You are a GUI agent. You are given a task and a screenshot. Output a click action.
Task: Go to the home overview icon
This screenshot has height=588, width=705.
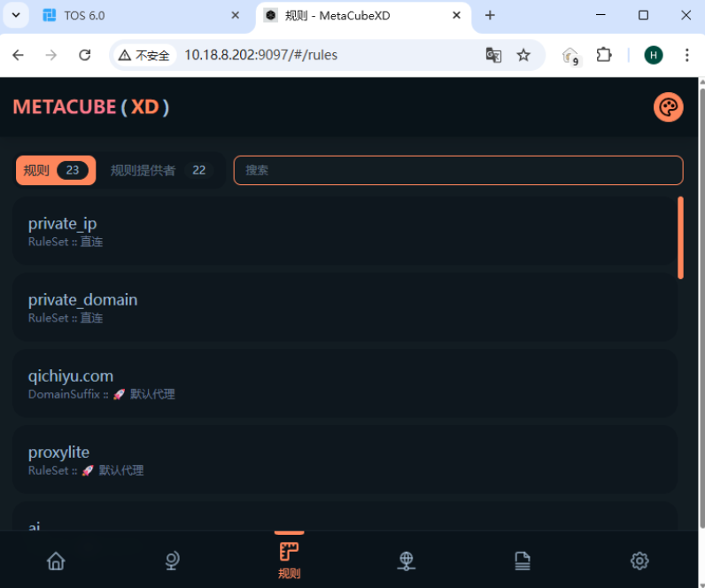tap(56, 561)
